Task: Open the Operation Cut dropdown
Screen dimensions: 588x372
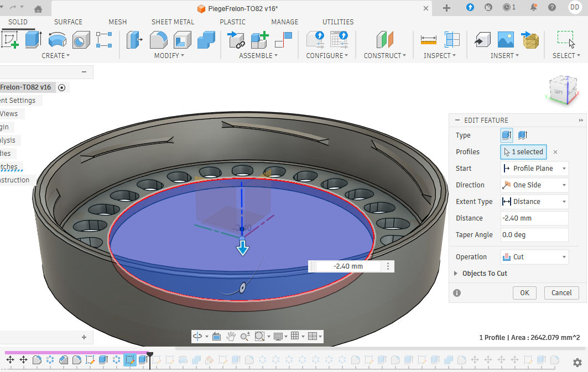Action: [x=534, y=257]
